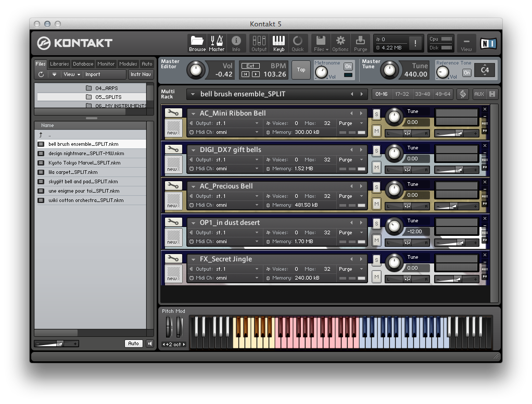The height and width of the screenshot is (404, 532).
Task: Open OP1_in dust desert wrench editor
Action: [173, 222]
